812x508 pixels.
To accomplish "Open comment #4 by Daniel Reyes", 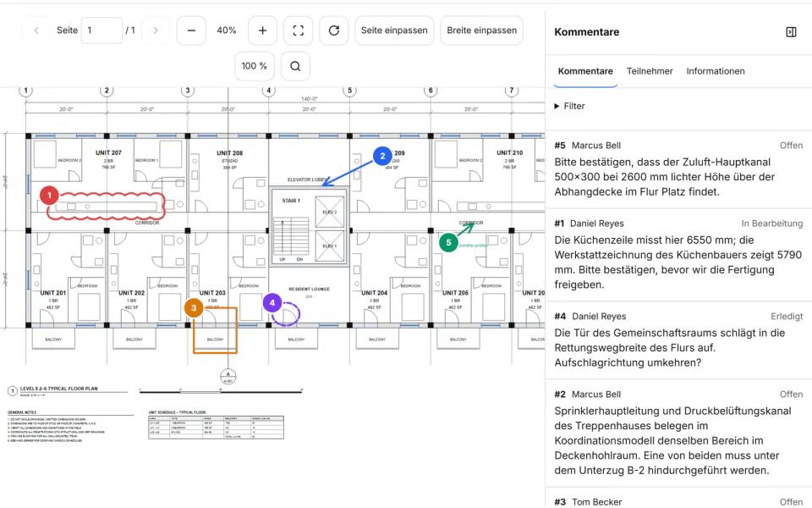I will coord(678,340).
